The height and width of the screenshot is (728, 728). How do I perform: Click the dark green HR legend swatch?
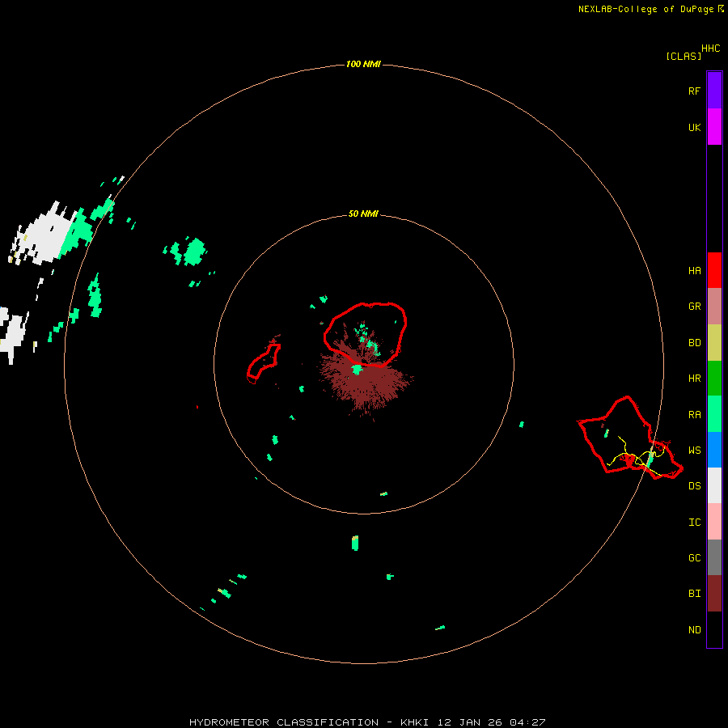(714, 379)
